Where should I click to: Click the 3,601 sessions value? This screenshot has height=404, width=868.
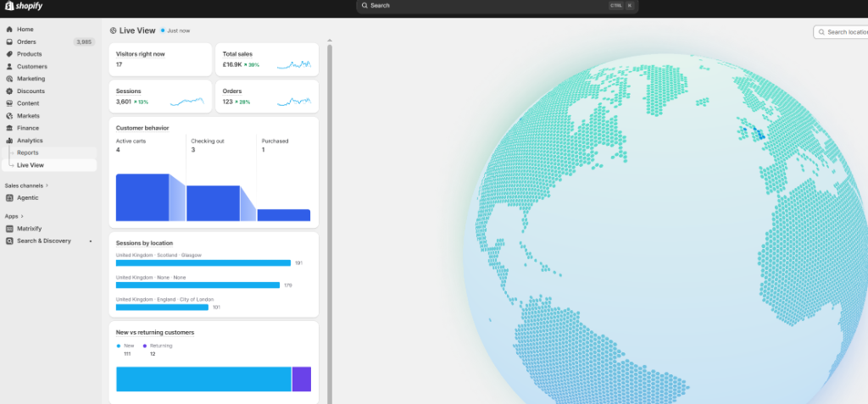pyautogui.click(x=124, y=102)
